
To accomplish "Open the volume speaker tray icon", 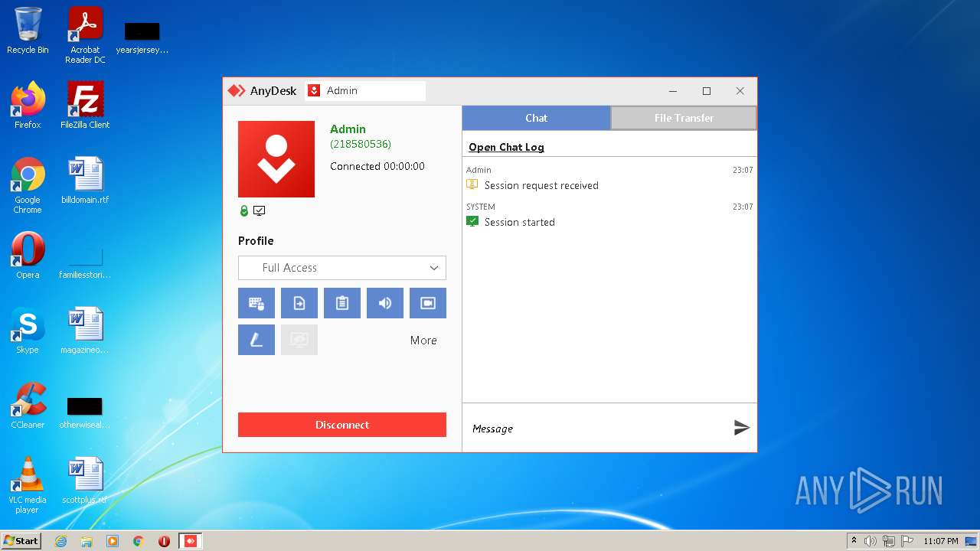I will [x=871, y=541].
